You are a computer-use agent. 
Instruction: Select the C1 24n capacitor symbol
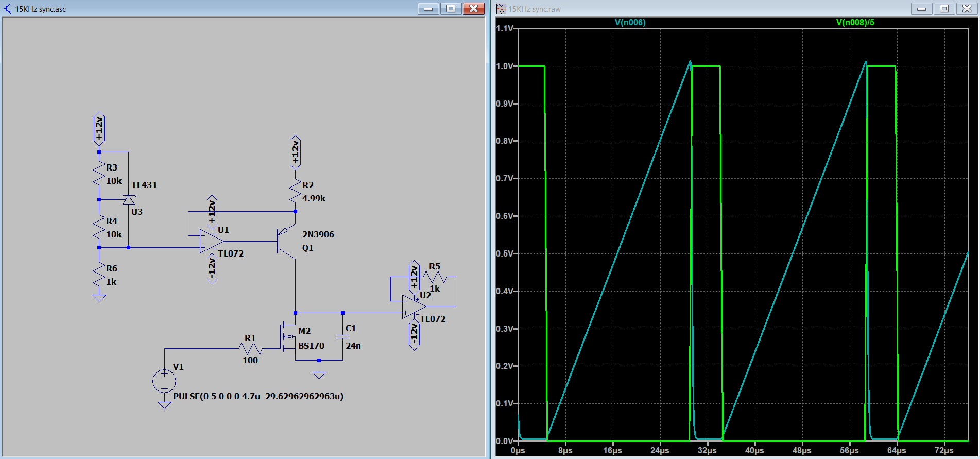click(x=342, y=336)
